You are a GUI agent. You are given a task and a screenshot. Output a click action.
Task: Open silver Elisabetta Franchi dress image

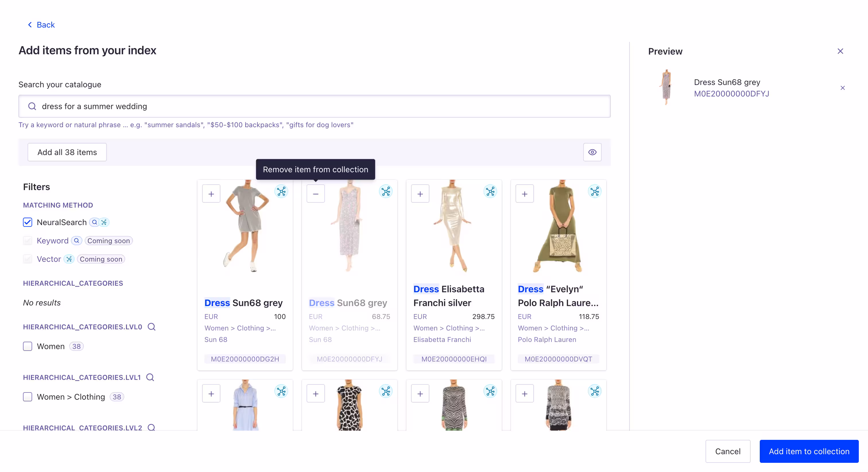[453, 226]
